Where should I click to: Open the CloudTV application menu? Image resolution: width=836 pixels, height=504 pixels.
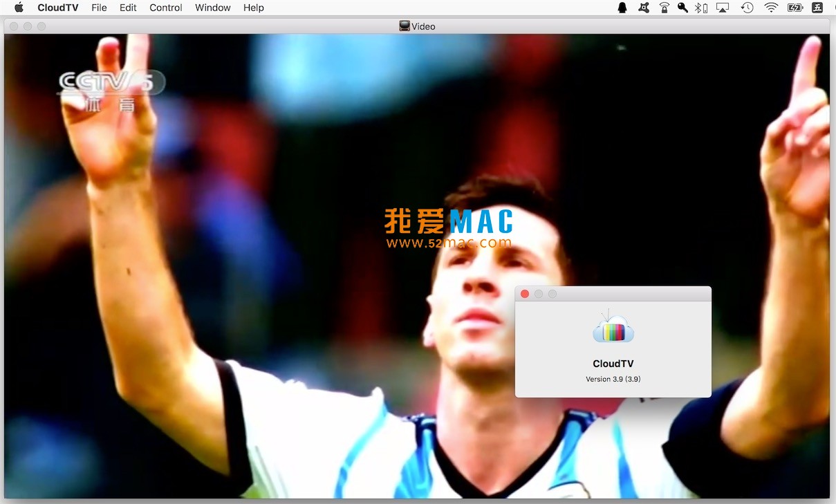[57, 8]
